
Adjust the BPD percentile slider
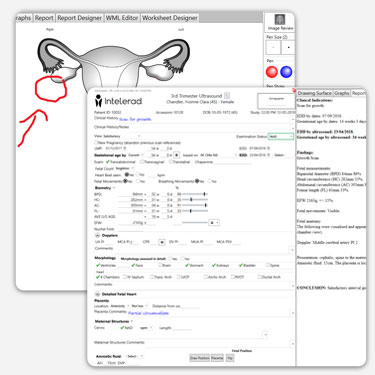195,194
